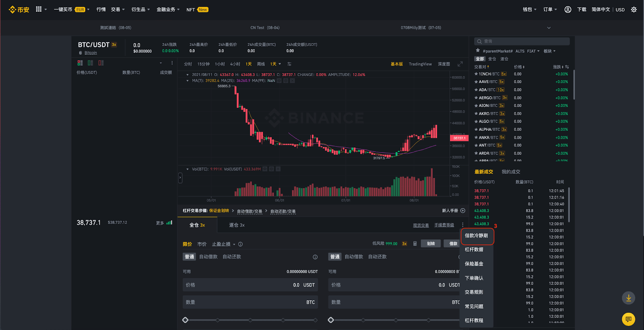This screenshot has height=330, width=644.
Task: Select order book buy-only view icon
Action: [91, 63]
